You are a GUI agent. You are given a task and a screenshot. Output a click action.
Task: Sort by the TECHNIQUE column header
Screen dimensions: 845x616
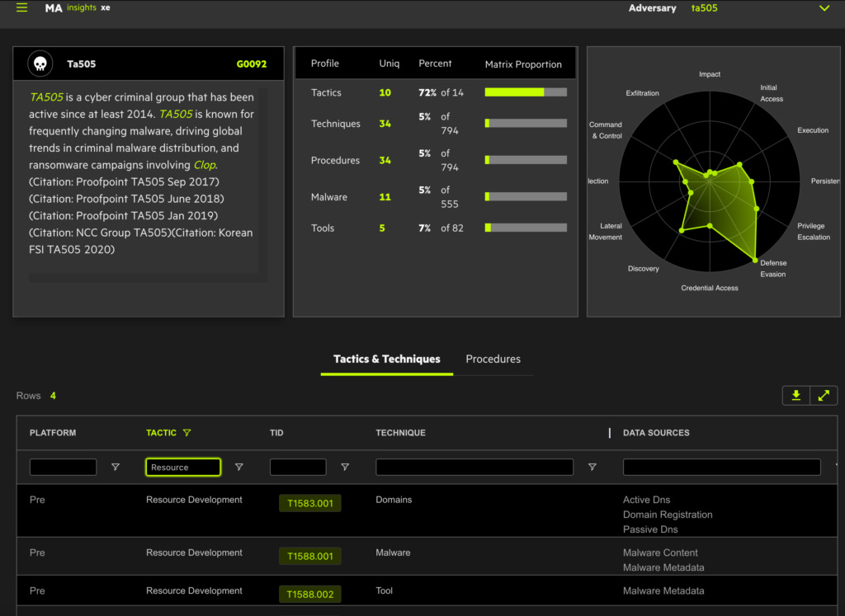pyautogui.click(x=400, y=433)
